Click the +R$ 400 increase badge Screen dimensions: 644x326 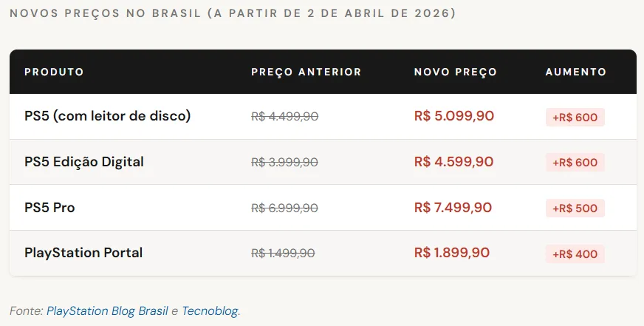tap(575, 254)
